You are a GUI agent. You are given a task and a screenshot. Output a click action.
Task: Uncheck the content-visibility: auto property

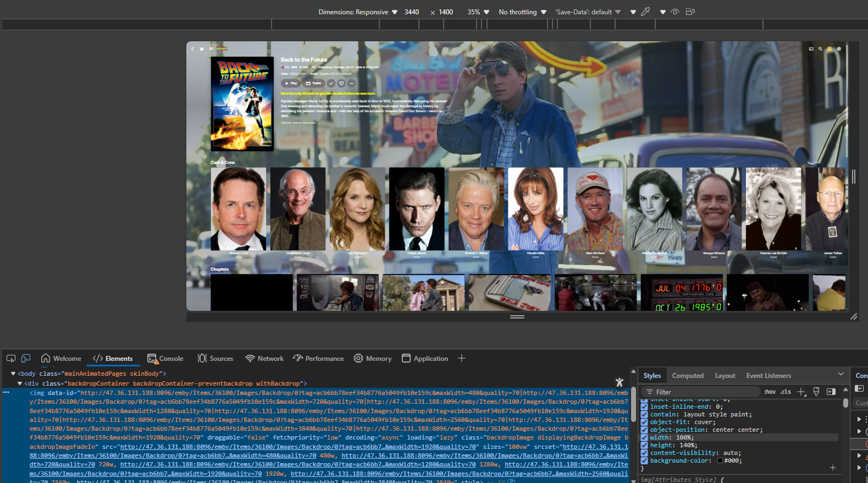click(644, 453)
